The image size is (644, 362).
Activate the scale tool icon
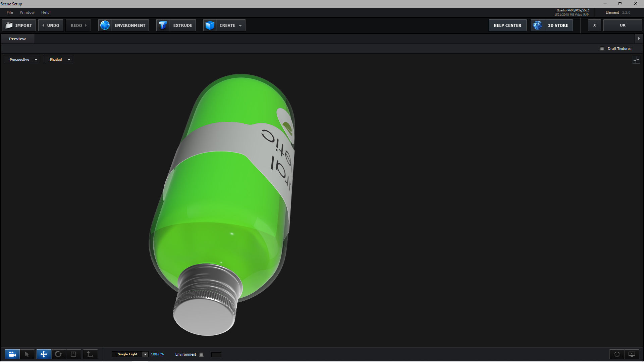click(73, 354)
